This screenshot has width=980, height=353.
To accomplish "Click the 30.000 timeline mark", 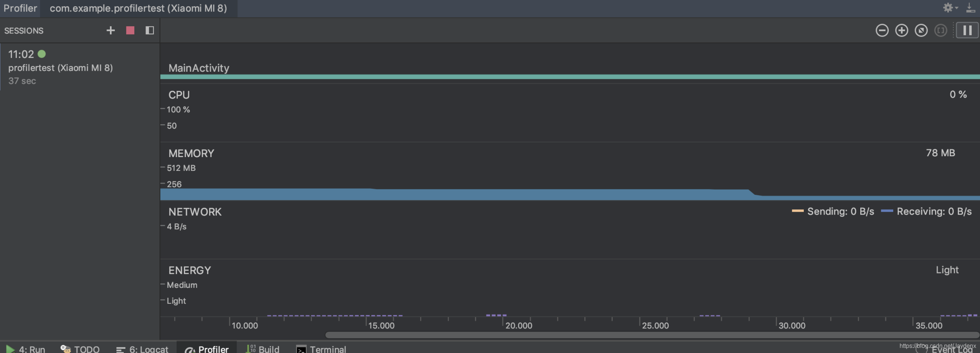I will (792, 326).
